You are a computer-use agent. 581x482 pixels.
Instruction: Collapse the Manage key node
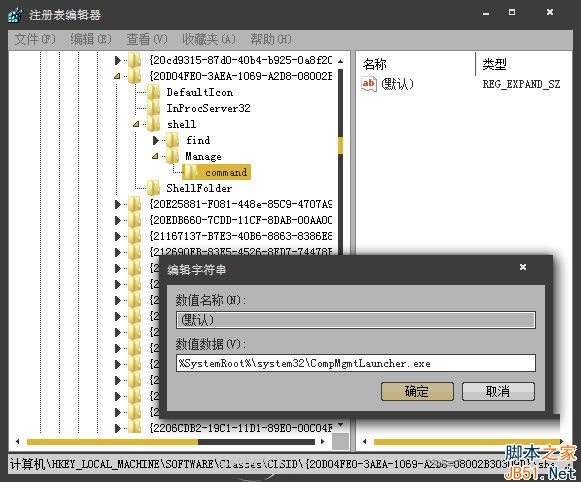coord(155,156)
